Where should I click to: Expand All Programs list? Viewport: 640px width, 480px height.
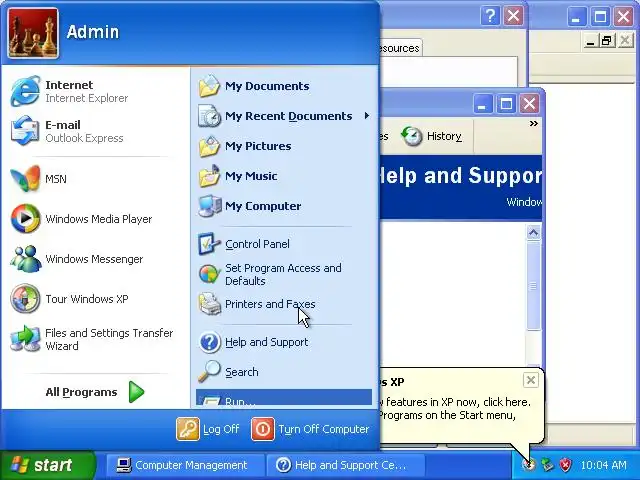(x=96, y=392)
